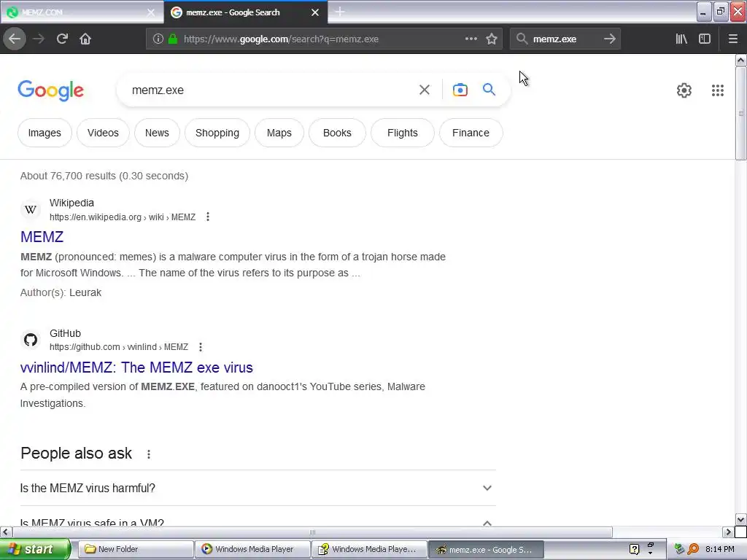Image resolution: width=747 pixels, height=560 pixels.
Task: Click the github.com URL breadcrumb
Action: pyautogui.click(x=119, y=347)
